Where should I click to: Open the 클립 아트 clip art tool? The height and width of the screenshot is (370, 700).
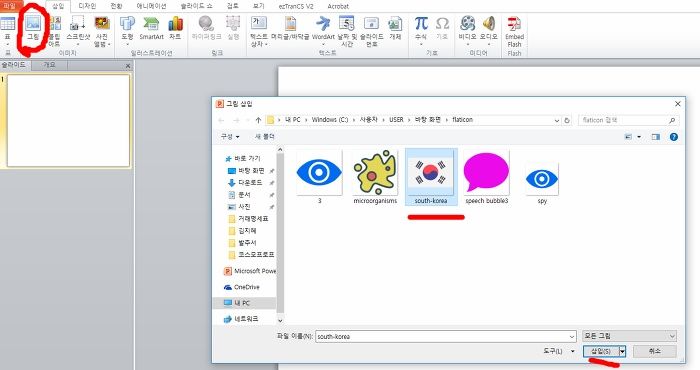coord(54,31)
